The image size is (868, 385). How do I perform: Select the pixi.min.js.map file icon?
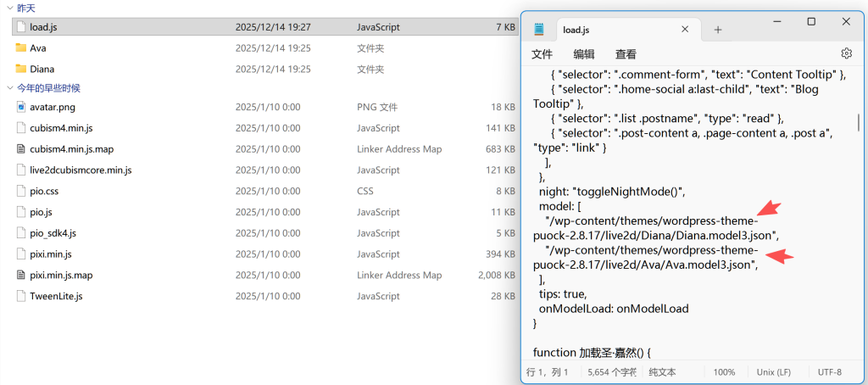click(21, 275)
